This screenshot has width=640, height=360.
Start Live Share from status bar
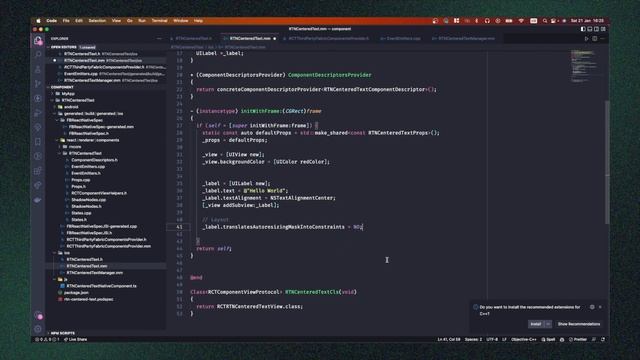tap(75, 339)
